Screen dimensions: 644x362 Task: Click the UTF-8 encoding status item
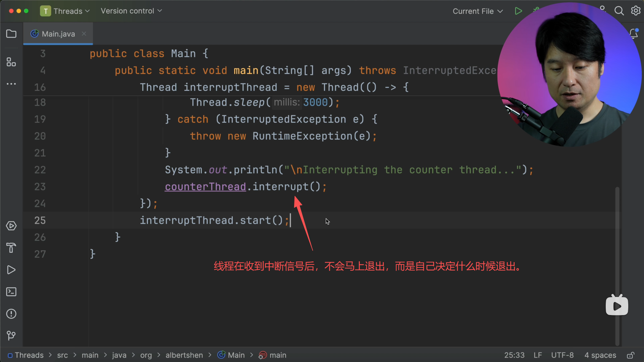pos(562,355)
